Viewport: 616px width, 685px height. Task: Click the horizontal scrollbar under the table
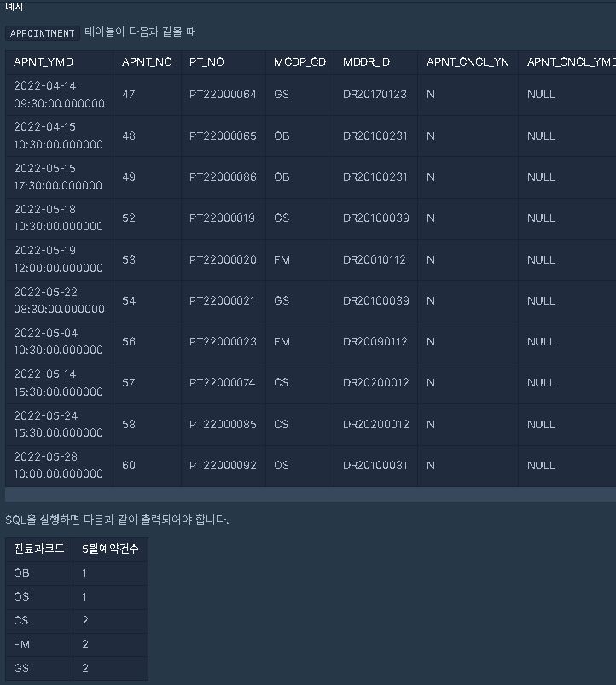click(311, 495)
